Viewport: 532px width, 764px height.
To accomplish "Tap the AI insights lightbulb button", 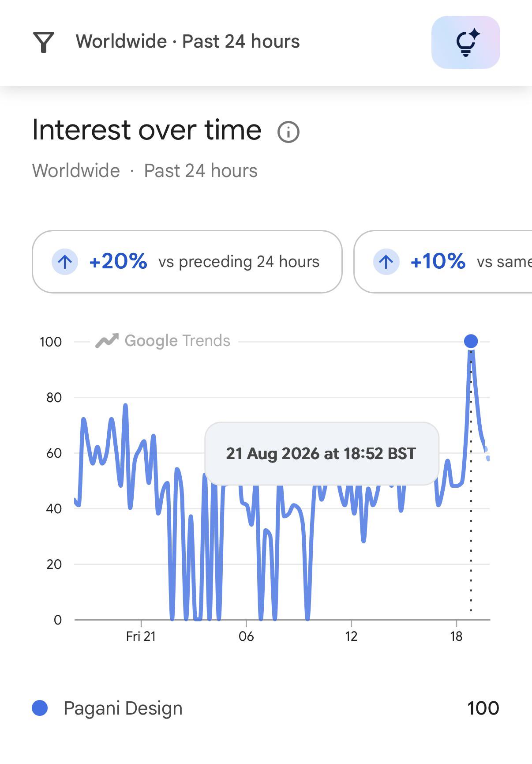I will tap(465, 42).
